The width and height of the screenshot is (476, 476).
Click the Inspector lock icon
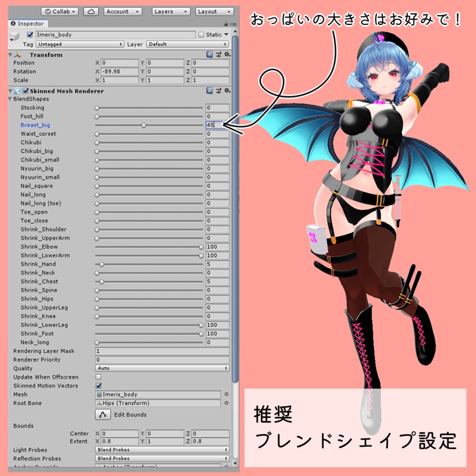click(226, 24)
